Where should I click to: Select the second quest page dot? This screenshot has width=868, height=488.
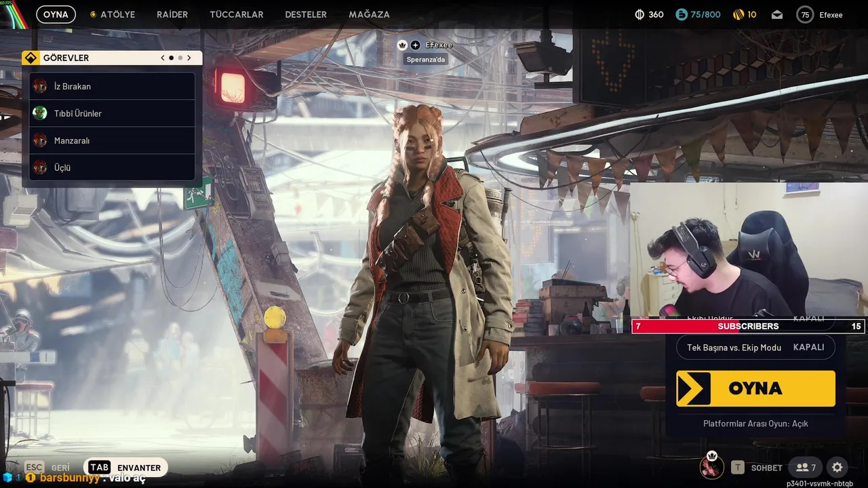[x=180, y=58]
